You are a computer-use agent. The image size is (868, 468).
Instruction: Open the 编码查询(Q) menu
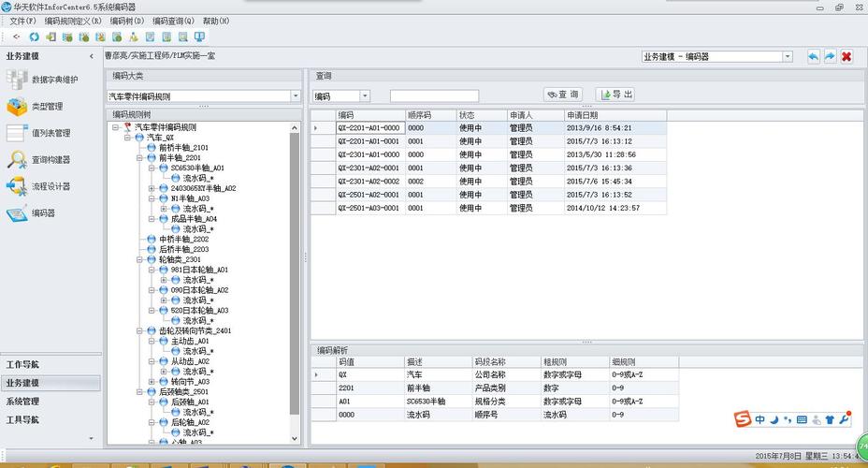pos(173,21)
